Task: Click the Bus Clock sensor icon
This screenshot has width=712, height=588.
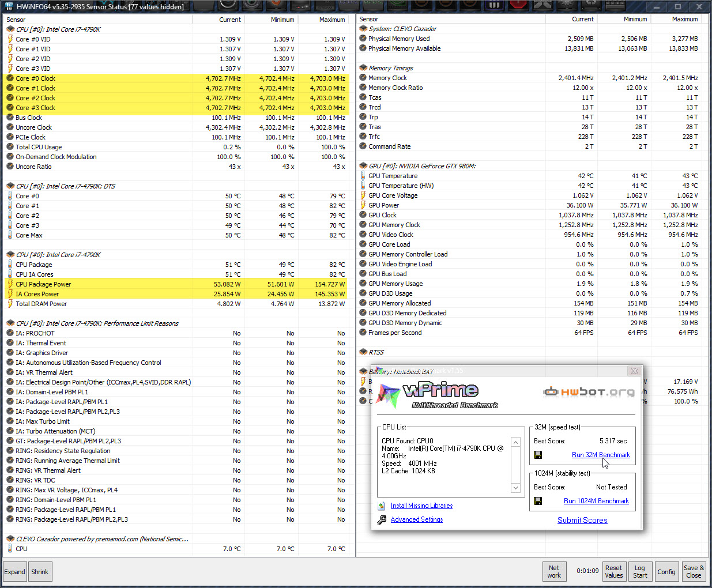Action: [10, 118]
